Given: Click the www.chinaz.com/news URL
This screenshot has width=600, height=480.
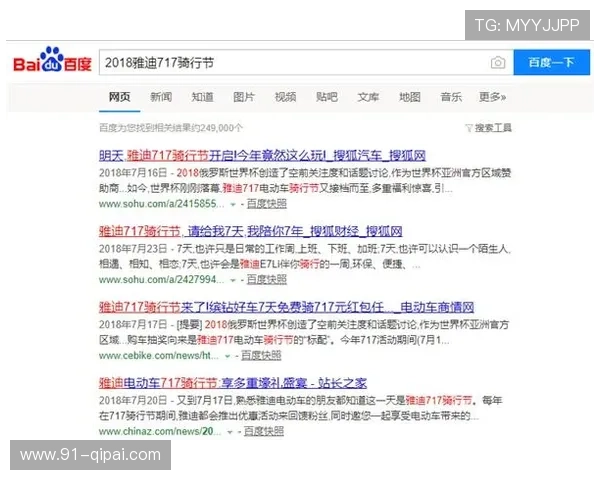Looking at the screenshot, I should coord(160,431).
